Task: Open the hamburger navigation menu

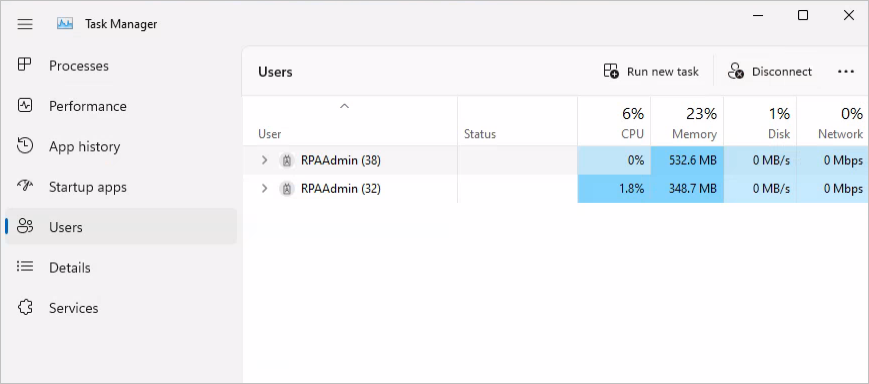Action: 25,24
